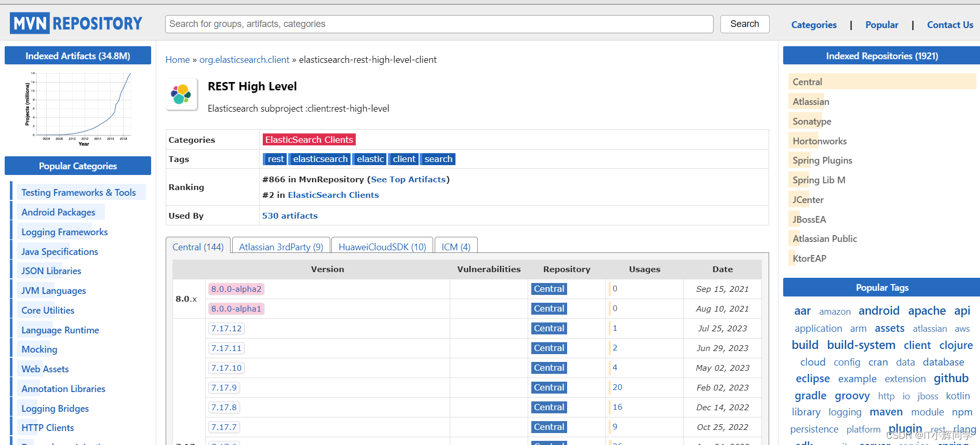The width and height of the screenshot is (980, 445).
Task: Click the Indexed Repositories (1921) header
Action: point(881,56)
